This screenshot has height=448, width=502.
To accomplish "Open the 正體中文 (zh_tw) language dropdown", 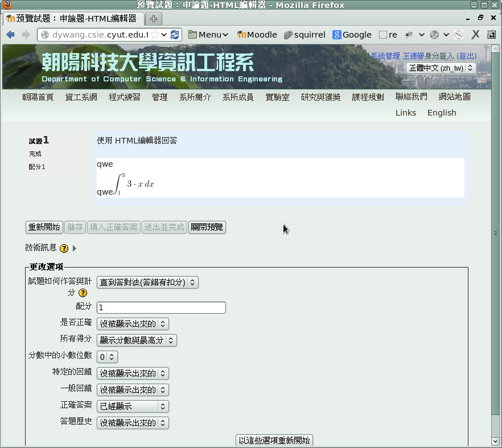I will click(x=441, y=68).
